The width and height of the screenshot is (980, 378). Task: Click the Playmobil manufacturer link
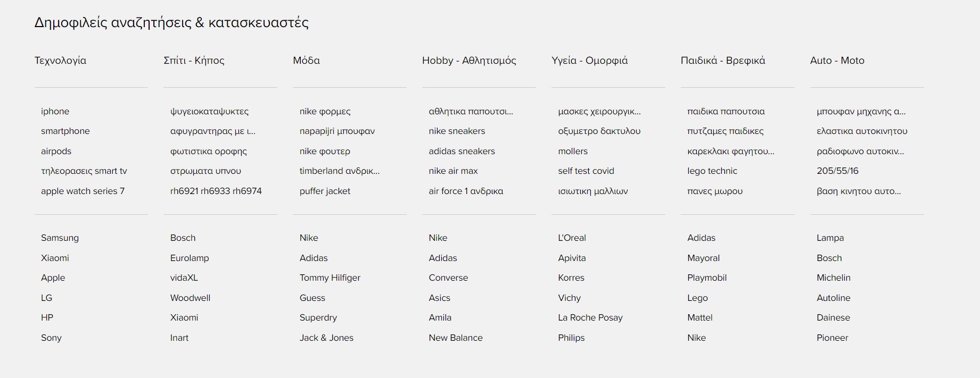point(706,278)
